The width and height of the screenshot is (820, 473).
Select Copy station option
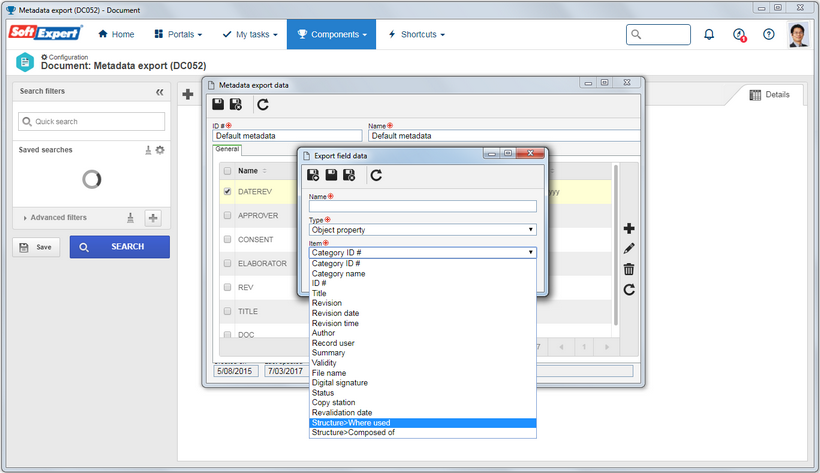click(x=423, y=402)
